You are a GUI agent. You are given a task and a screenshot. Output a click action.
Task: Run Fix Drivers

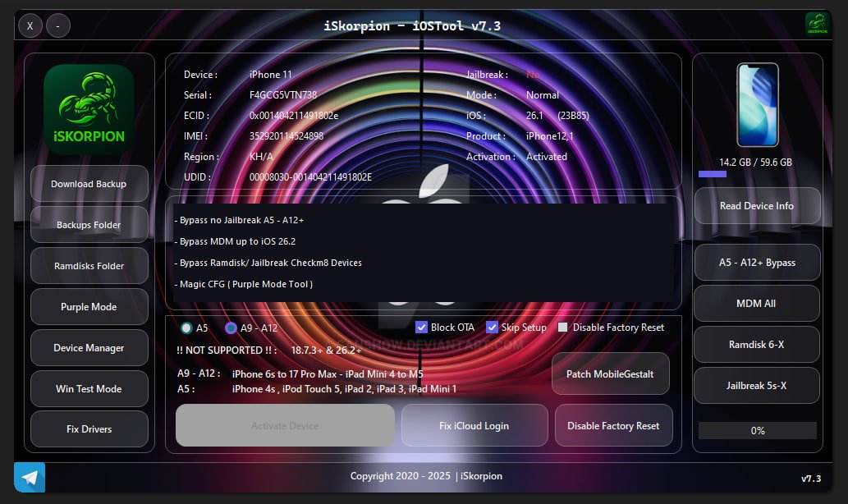(89, 428)
